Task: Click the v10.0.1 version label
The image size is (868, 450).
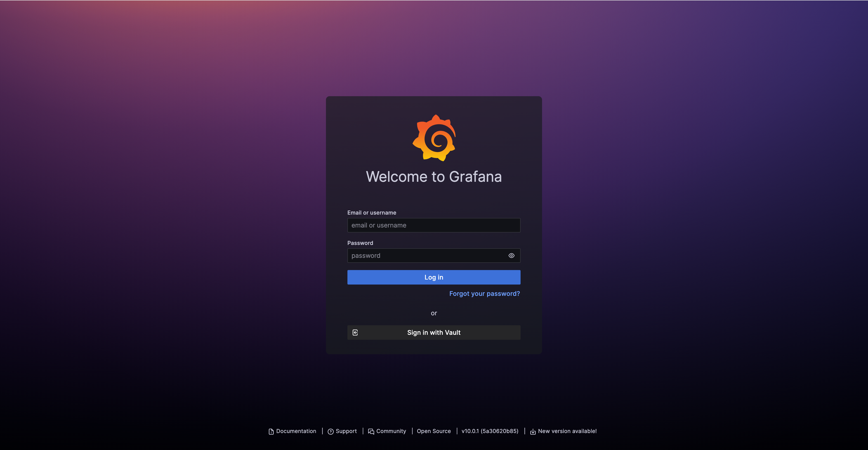Action: pyautogui.click(x=490, y=432)
